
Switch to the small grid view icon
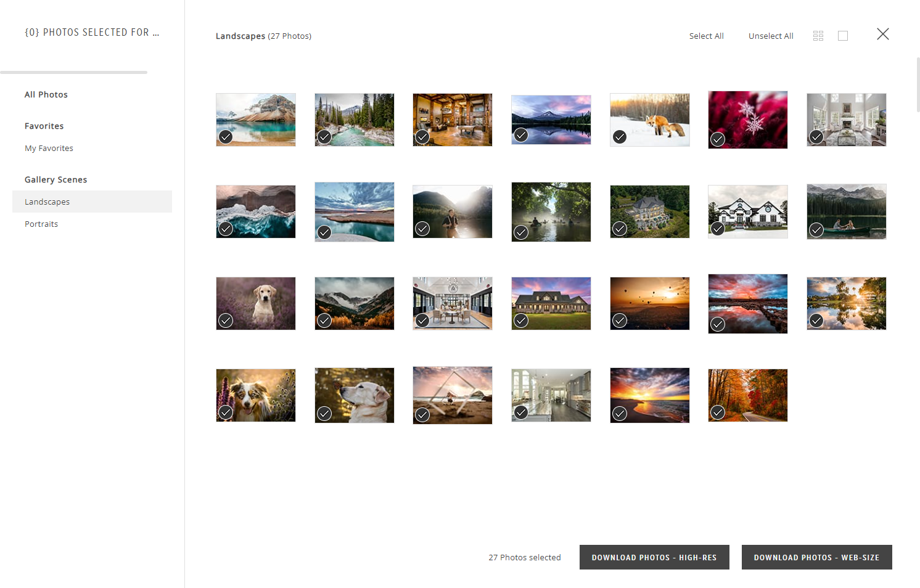(818, 36)
